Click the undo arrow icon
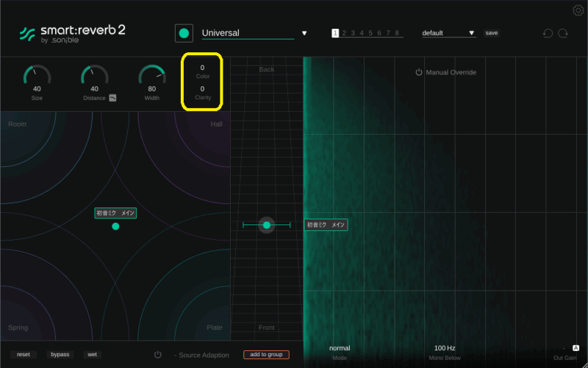This screenshot has height=368, width=588. (548, 33)
